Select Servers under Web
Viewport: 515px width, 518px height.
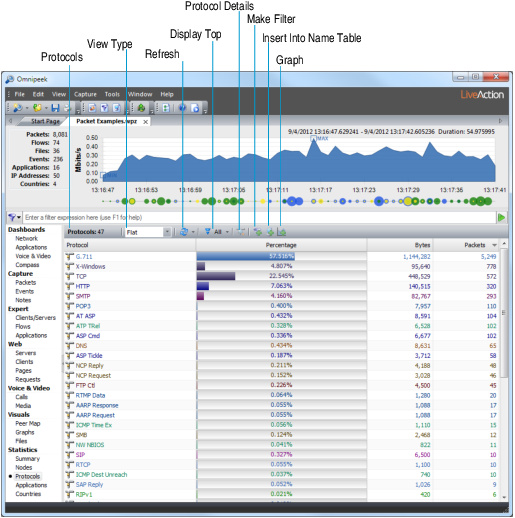pyautogui.click(x=25, y=353)
